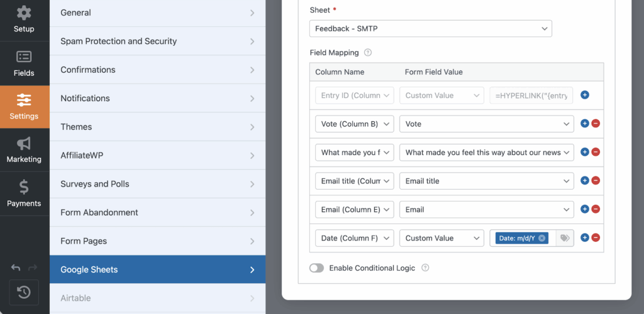Open the revisions history clock icon
This screenshot has width=644, height=314.
[x=24, y=292]
